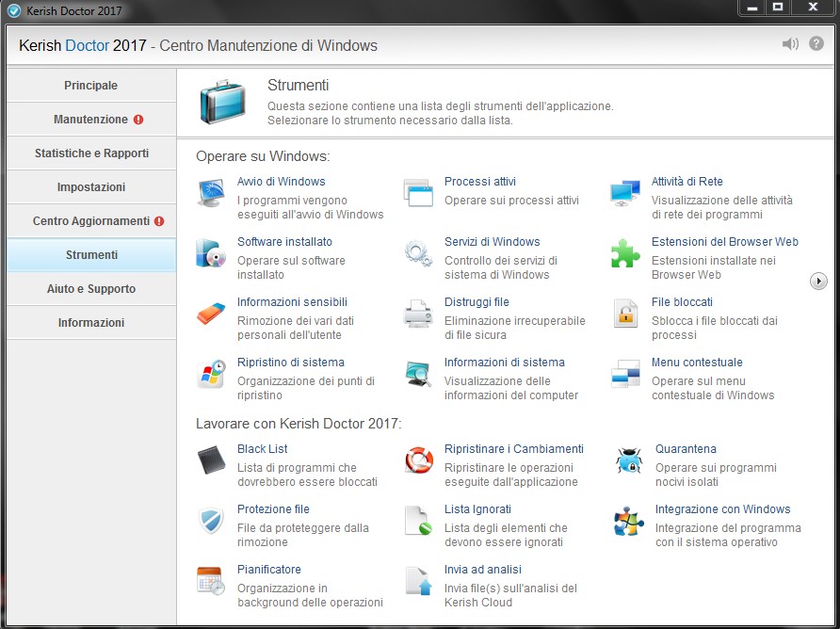Screen dimensions: 840x629
Task: Open the Black List link
Action: point(262,449)
